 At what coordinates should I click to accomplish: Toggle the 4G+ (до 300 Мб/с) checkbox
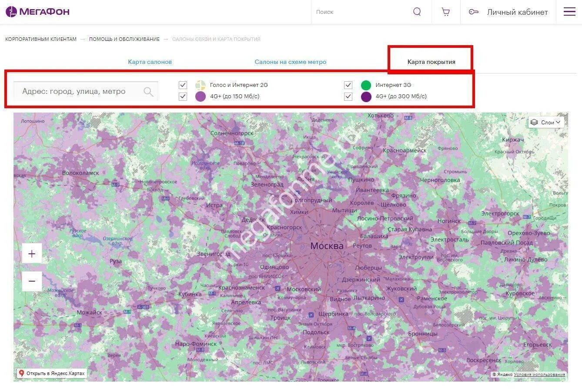[348, 96]
